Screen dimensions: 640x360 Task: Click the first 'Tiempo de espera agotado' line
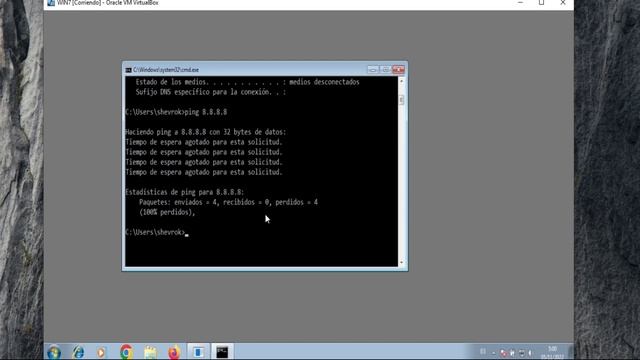coord(204,142)
